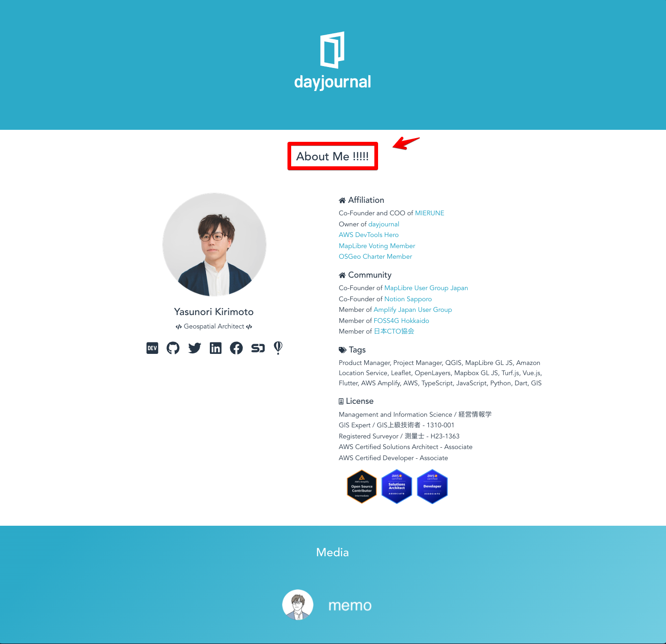Open the hot-air balloon icon
The height and width of the screenshot is (644, 666).
pos(278,348)
